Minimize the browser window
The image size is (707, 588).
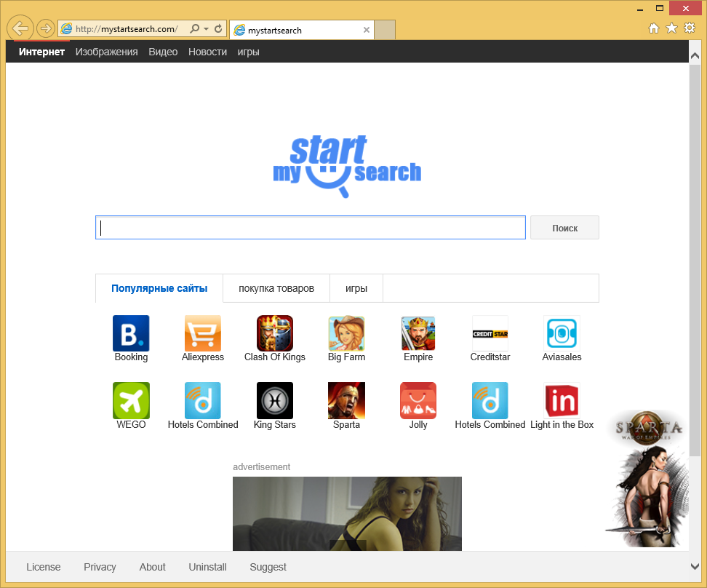pos(639,9)
